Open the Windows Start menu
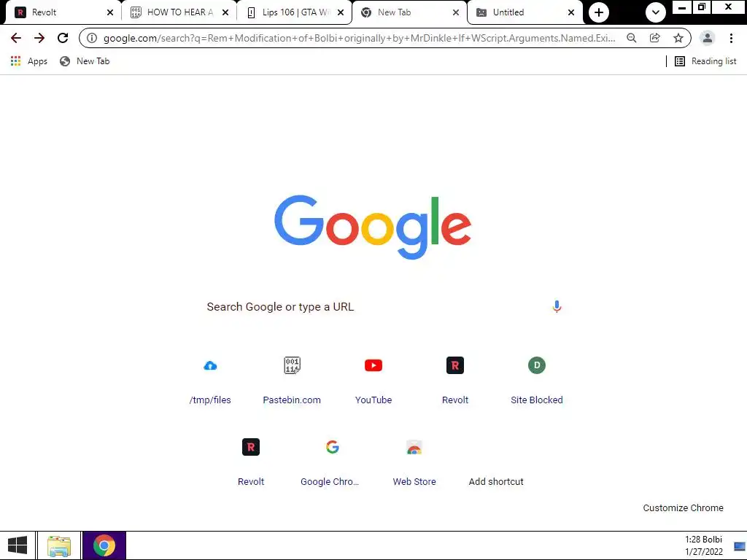The image size is (747, 560). [x=18, y=545]
